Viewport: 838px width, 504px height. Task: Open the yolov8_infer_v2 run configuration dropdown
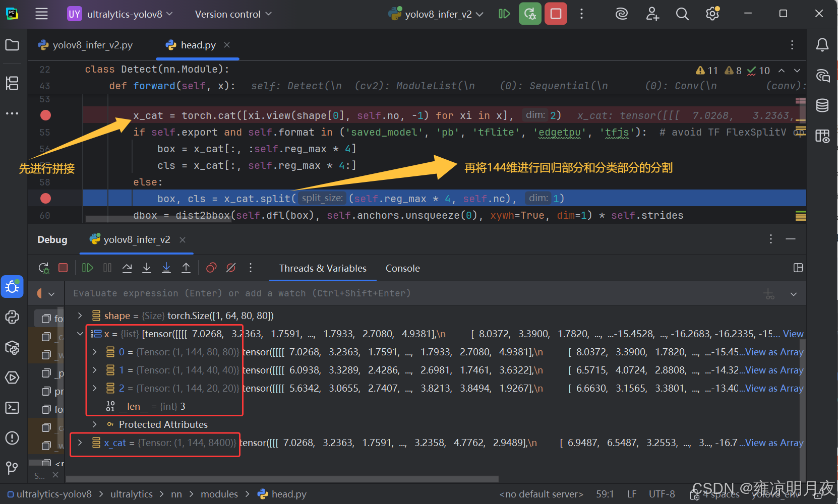436,14
